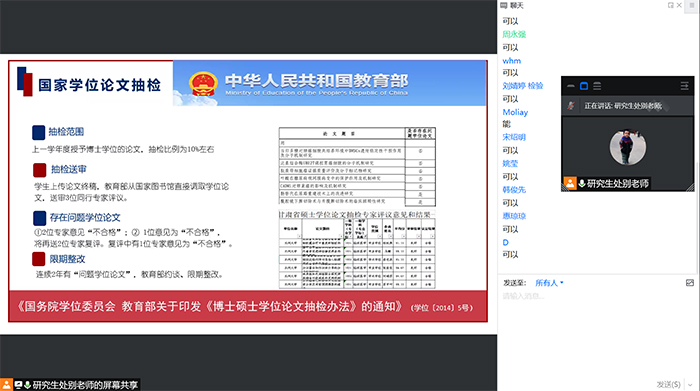
Task: Click the 抽检送审 heading
Action: point(68,169)
